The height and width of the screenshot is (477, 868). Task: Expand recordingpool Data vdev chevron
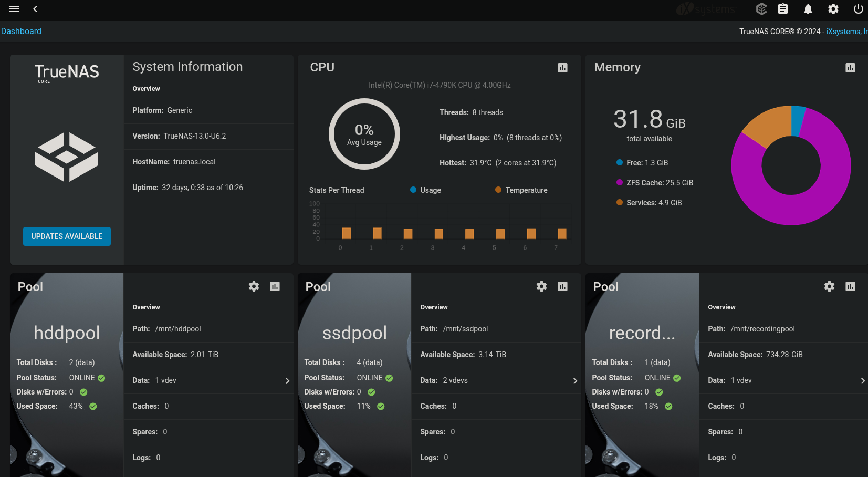(863, 381)
